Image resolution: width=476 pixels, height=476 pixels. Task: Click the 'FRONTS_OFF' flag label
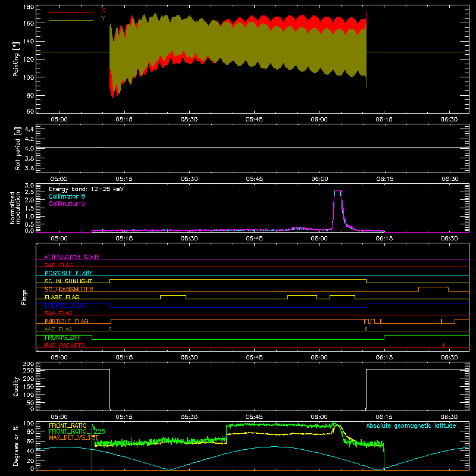(x=62, y=337)
